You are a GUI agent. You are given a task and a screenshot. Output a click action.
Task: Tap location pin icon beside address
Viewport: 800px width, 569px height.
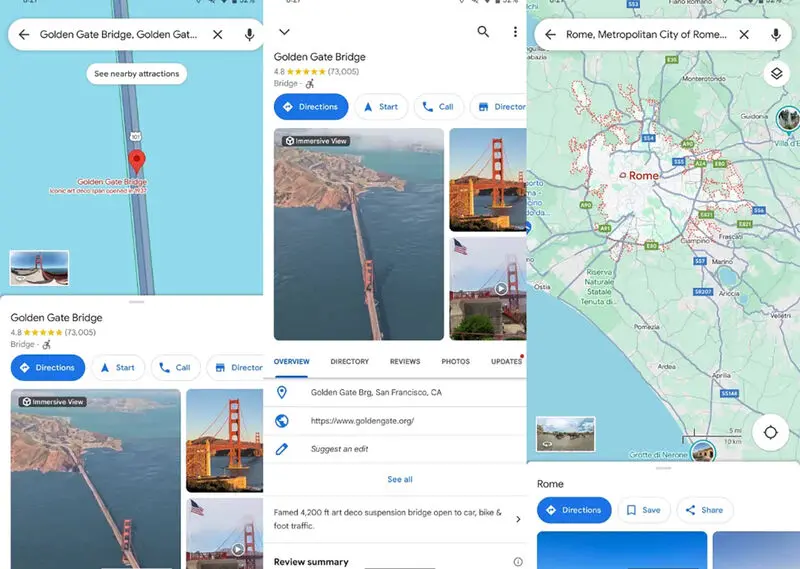282,392
